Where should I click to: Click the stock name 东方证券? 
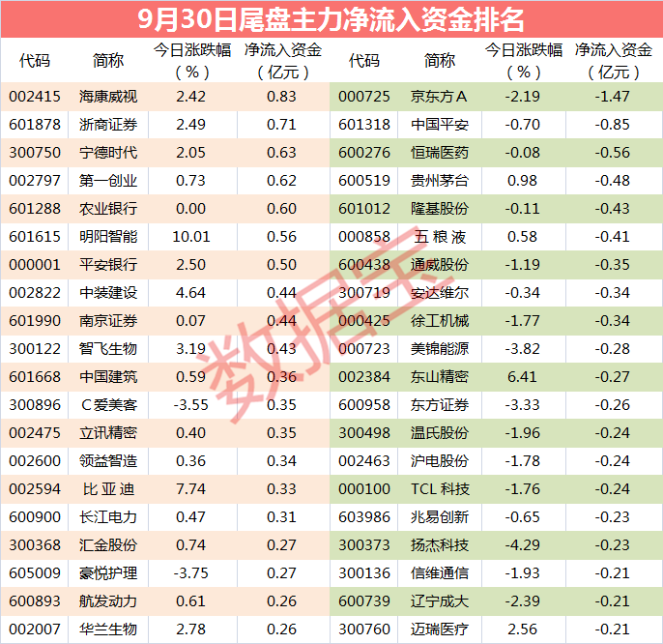440,405
